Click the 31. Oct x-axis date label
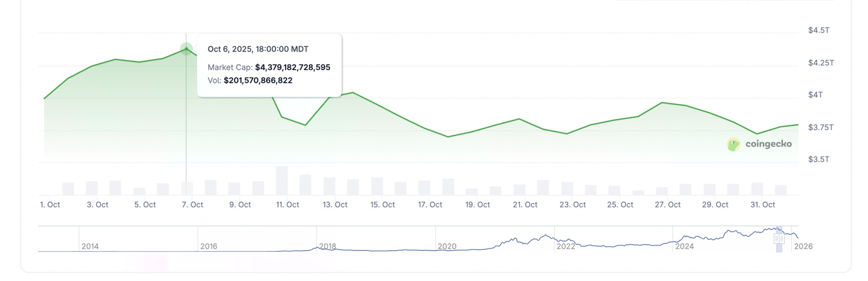Image resolution: width=868 pixels, height=281 pixels. point(762,205)
